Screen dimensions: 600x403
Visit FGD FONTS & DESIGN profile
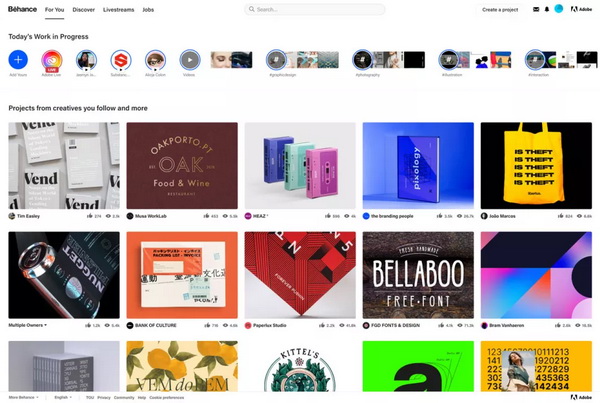coord(395,325)
